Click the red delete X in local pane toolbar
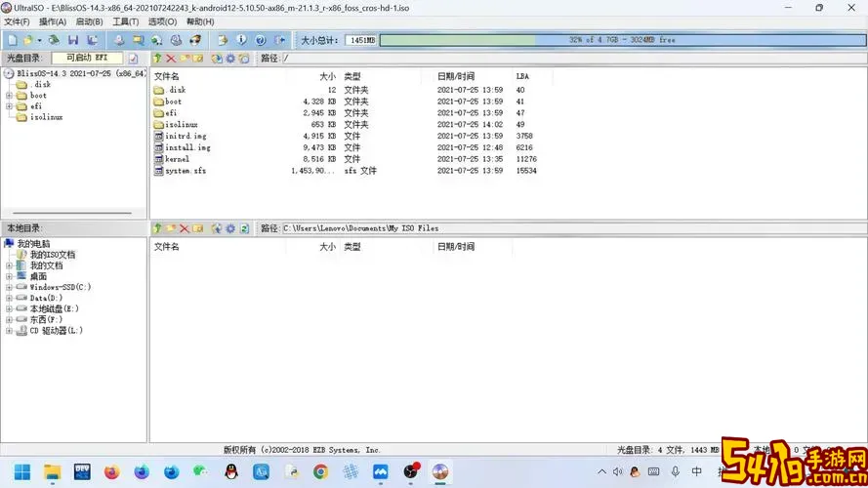 pos(185,228)
